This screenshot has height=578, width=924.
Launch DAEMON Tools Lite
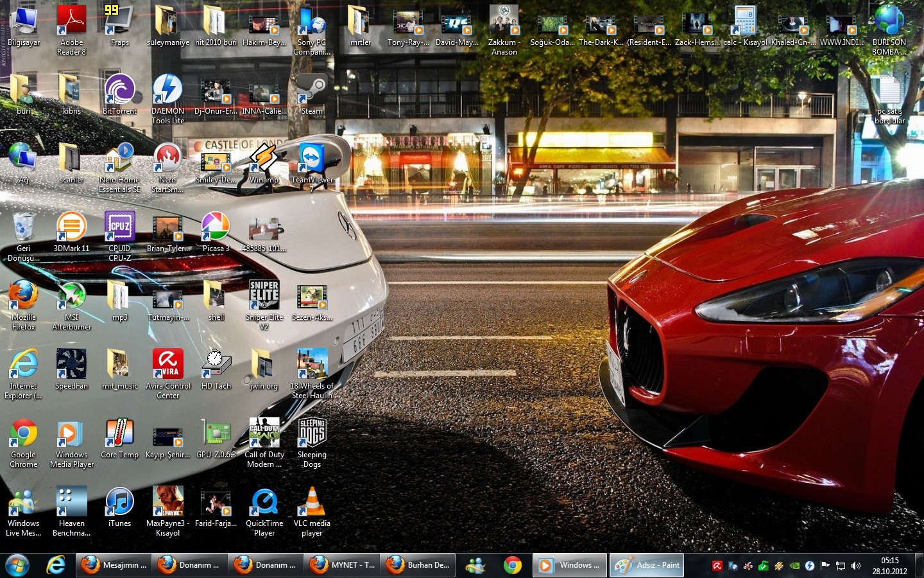167,99
